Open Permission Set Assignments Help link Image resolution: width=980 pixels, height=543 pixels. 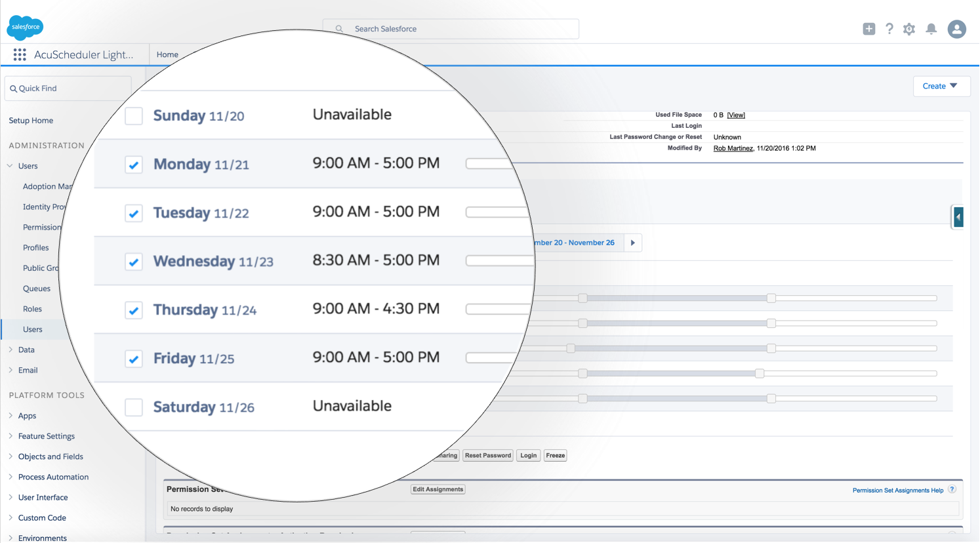point(898,490)
